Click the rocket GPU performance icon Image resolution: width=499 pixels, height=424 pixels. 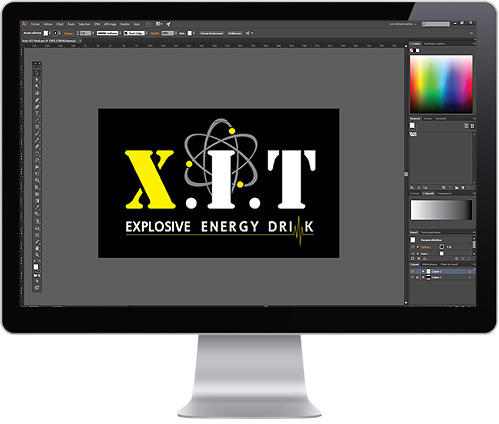click(169, 24)
